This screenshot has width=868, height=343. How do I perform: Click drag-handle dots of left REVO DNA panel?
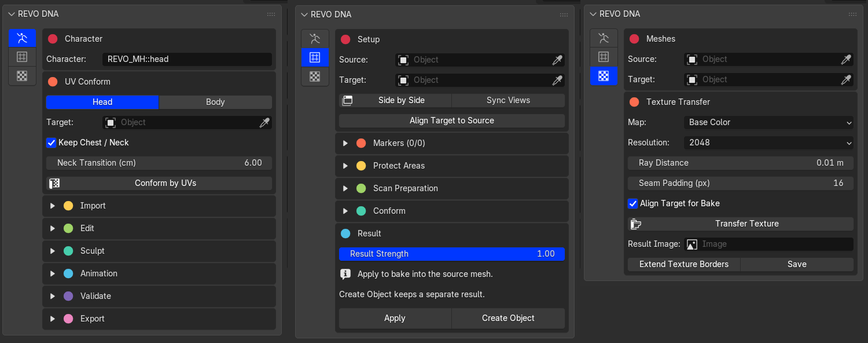(x=271, y=14)
